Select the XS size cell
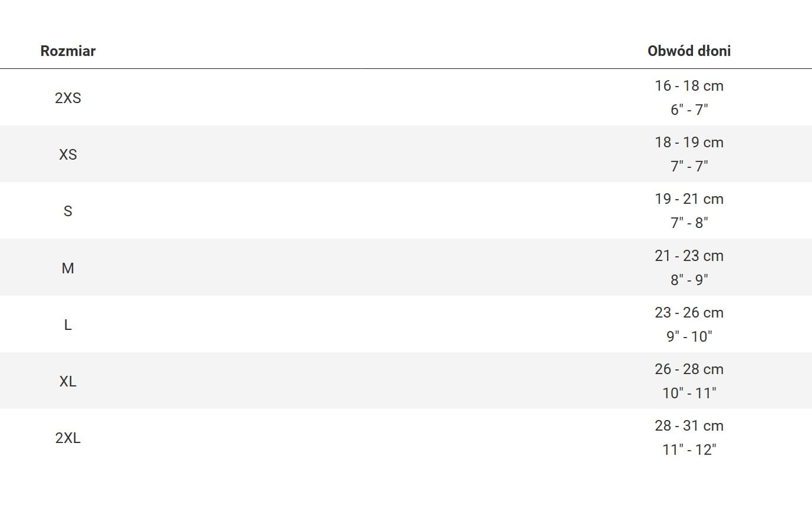 coord(68,154)
